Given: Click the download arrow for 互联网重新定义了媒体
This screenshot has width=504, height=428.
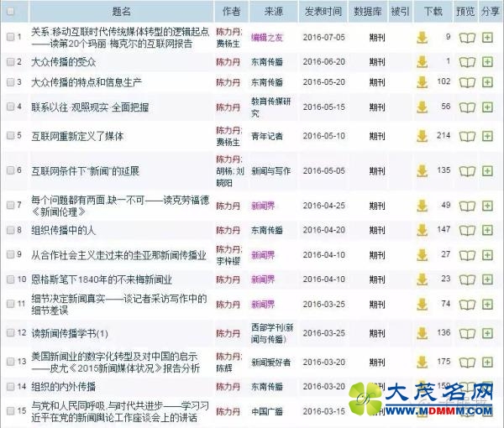Looking at the screenshot, I should [422, 136].
